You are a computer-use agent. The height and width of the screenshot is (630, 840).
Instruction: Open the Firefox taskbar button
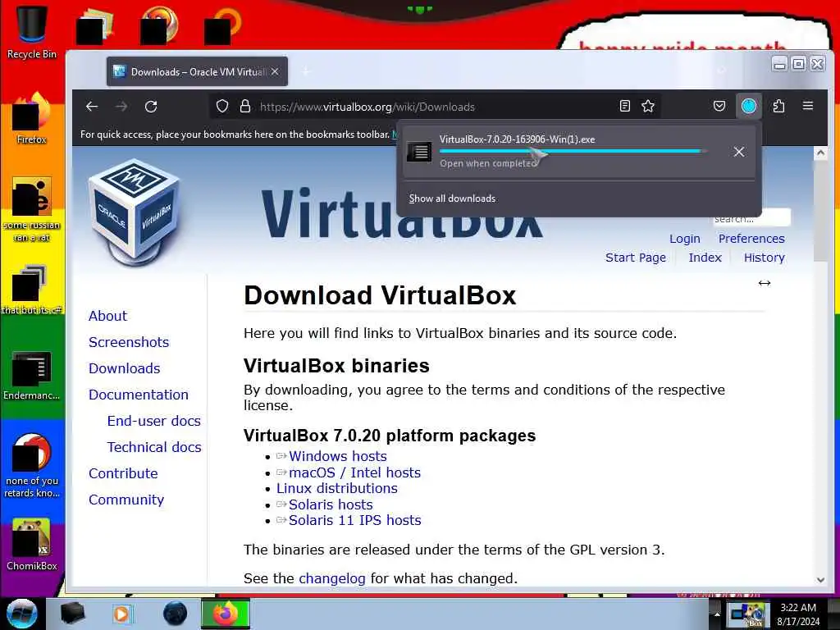tap(226, 614)
